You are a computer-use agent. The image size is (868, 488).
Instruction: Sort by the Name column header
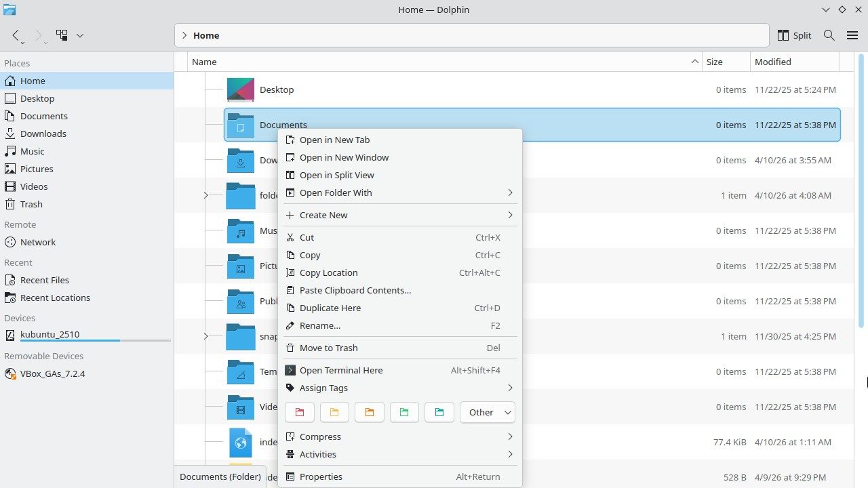[x=445, y=62]
